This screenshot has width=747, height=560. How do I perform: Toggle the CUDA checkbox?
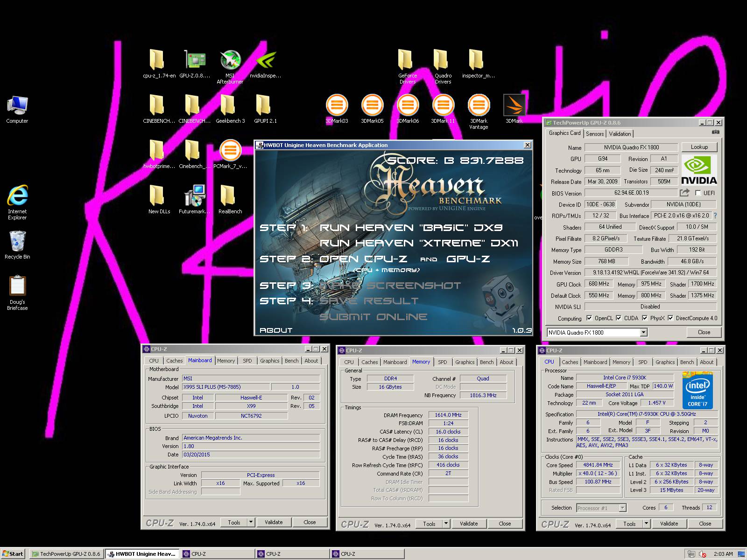(619, 318)
